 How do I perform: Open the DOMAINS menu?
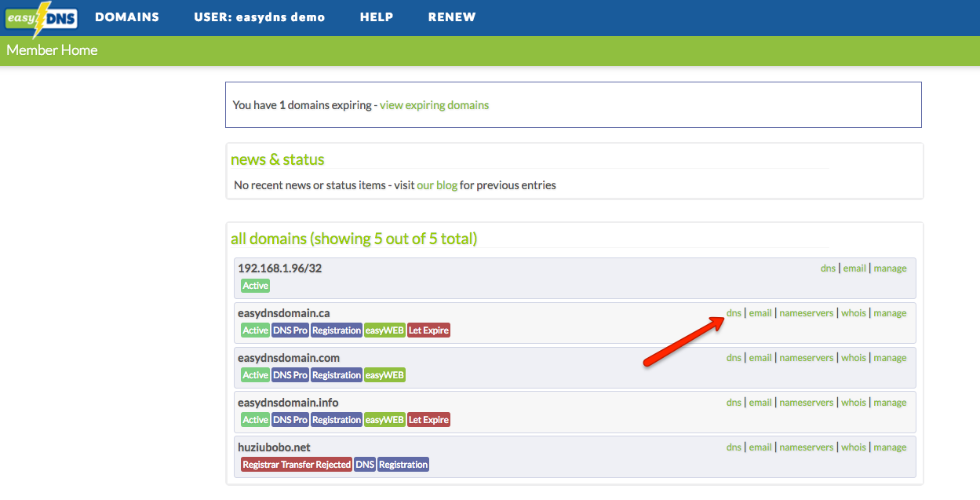pyautogui.click(x=127, y=17)
